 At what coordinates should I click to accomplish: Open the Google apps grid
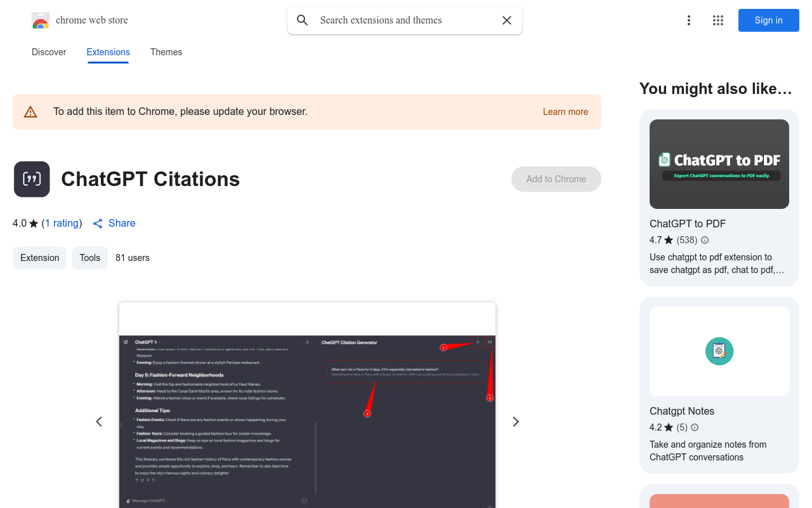718,20
